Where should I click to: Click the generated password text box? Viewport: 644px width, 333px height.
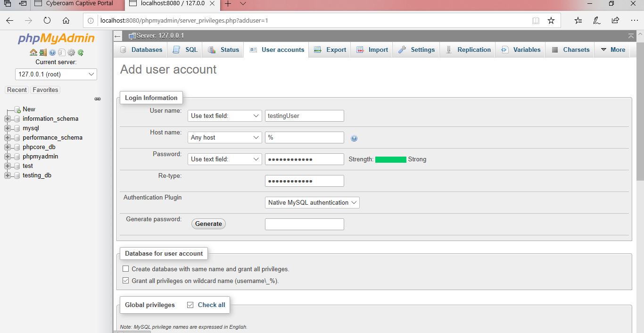pos(305,225)
